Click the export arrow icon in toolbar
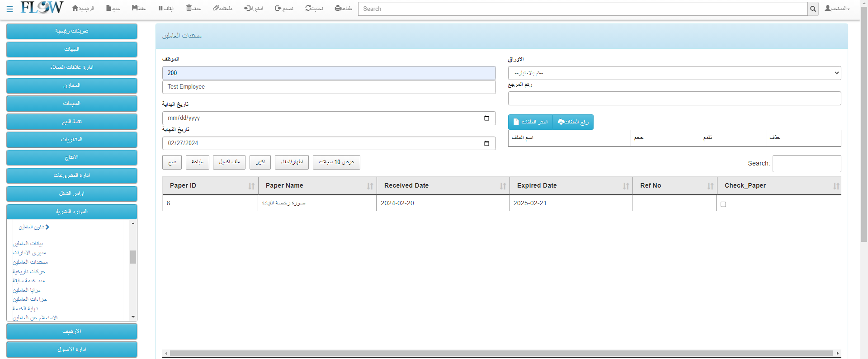868x359 pixels. pyautogui.click(x=278, y=8)
